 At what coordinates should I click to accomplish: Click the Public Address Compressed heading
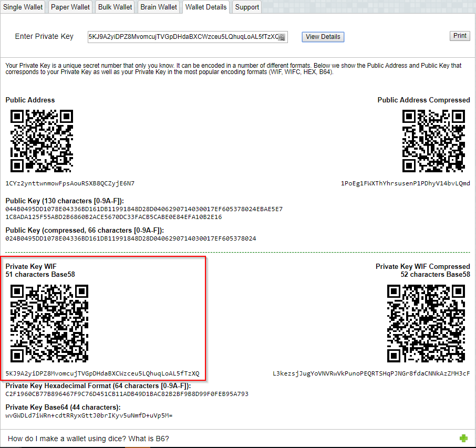[424, 100]
